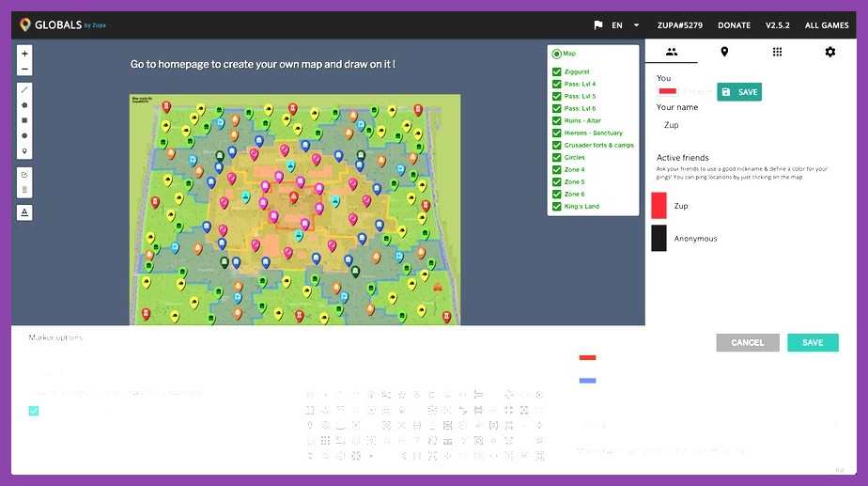Click the CANCEL button
Screen dimensions: 868x486
pos(748,342)
